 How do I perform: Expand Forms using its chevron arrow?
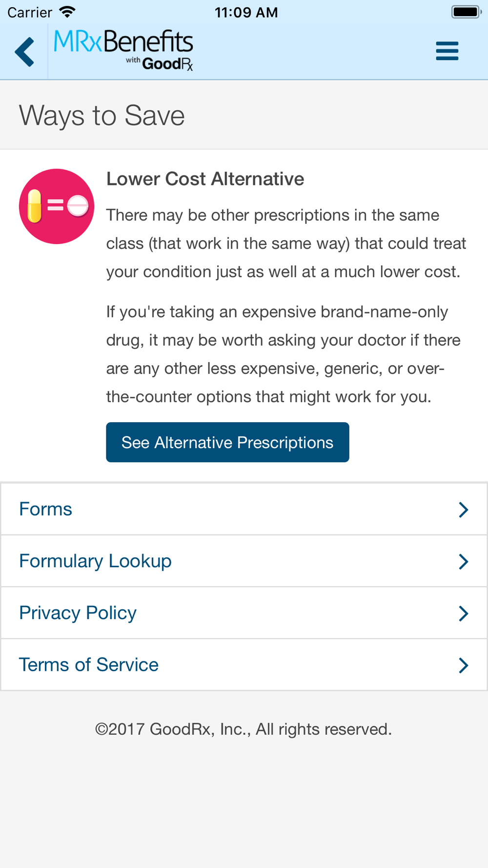pyautogui.click(x=463, y=510)
